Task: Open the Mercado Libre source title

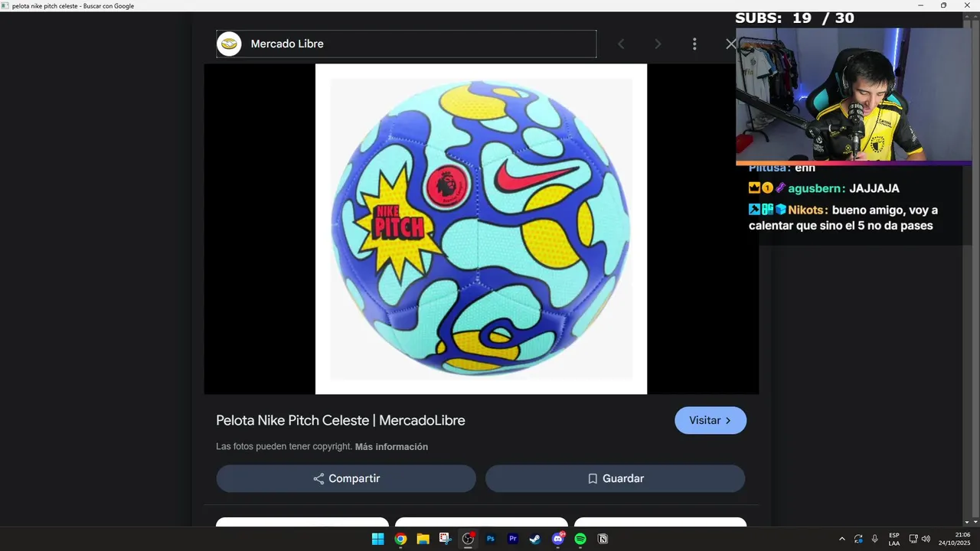Action: pos(287,44)
